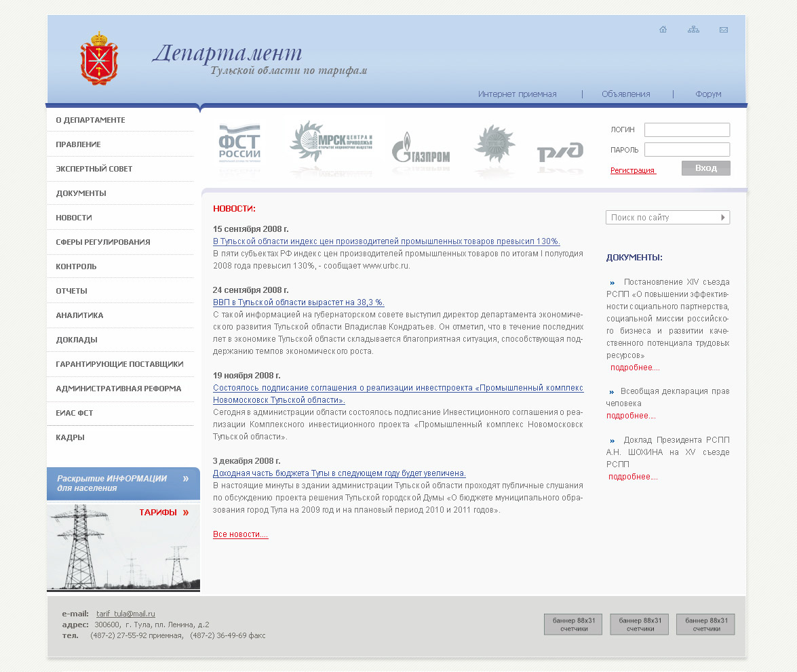
Task: Focus the ПАРОЛЬ input field
Action: pyautogui.click(x=686, y=149)
